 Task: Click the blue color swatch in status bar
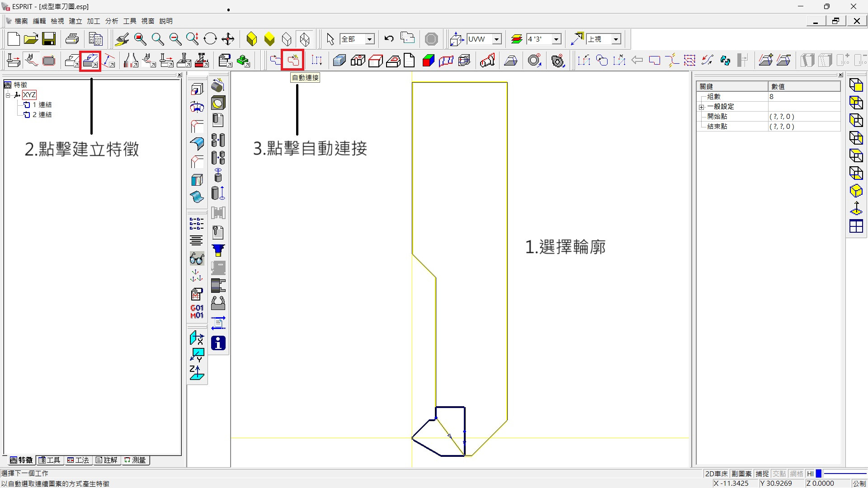pos(819,474)
